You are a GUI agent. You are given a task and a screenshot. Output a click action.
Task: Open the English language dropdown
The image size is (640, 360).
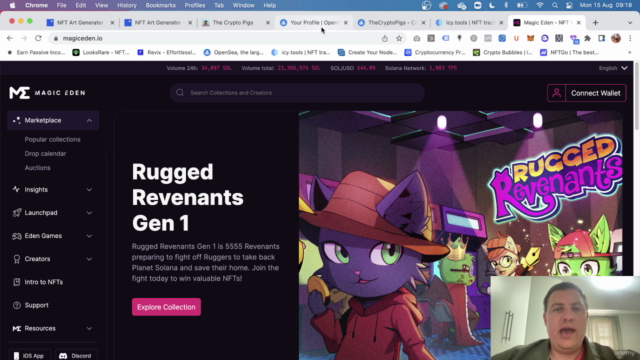[613, 68]
